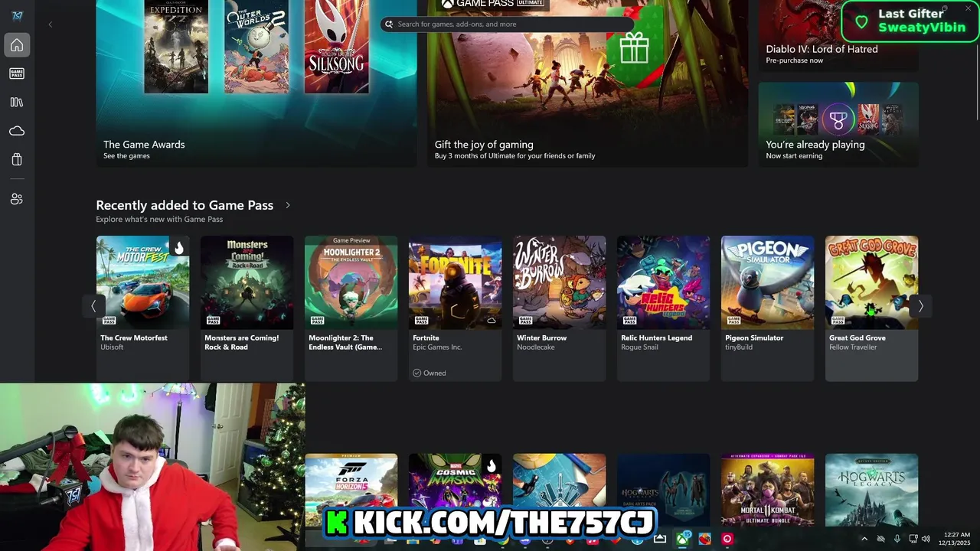Open Great God Grove game tile
980x551 pixels.
(871, 308)
